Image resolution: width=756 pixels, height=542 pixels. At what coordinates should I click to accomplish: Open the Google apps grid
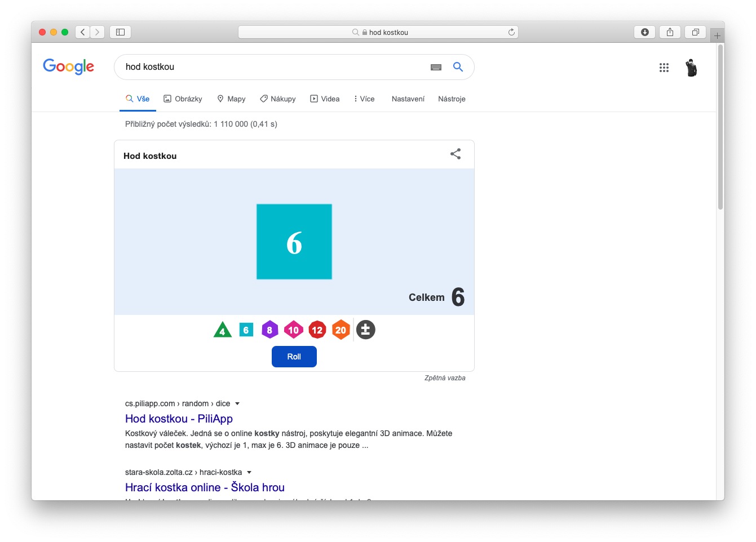pyautogui.click(x=664, y=68)
